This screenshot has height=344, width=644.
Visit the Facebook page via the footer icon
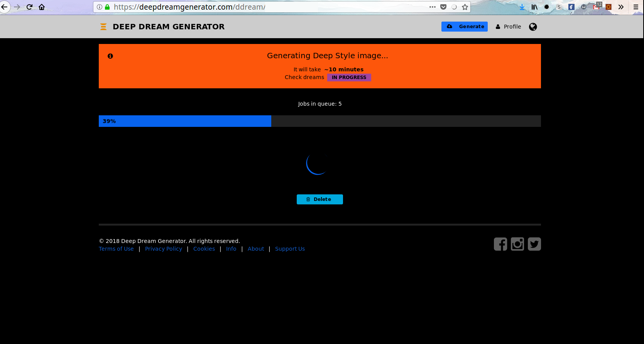pyautogui.click(x=500, y=244)
